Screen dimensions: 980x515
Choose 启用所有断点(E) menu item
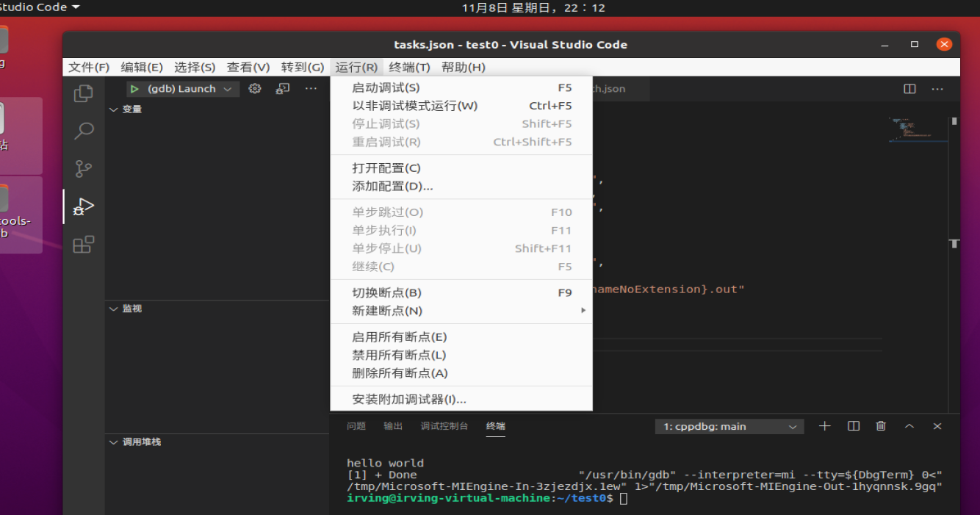point(461,337)
